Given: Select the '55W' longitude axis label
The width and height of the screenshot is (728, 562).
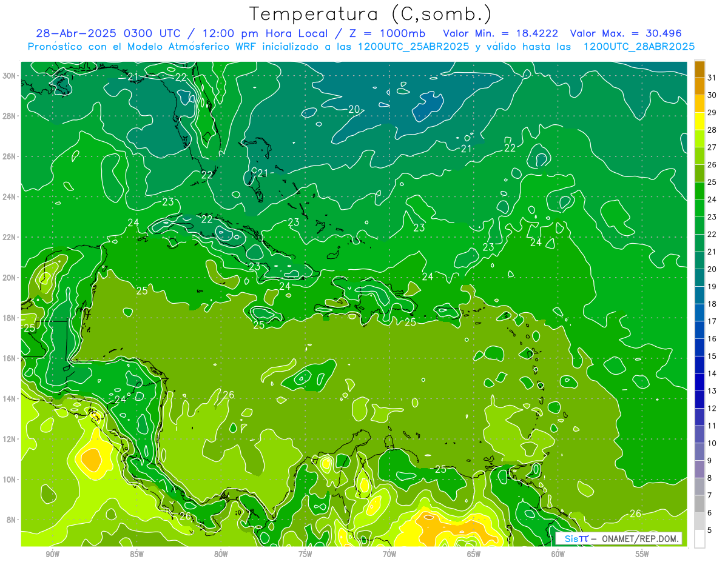Looking at the screenshot, I should point(642,554).
